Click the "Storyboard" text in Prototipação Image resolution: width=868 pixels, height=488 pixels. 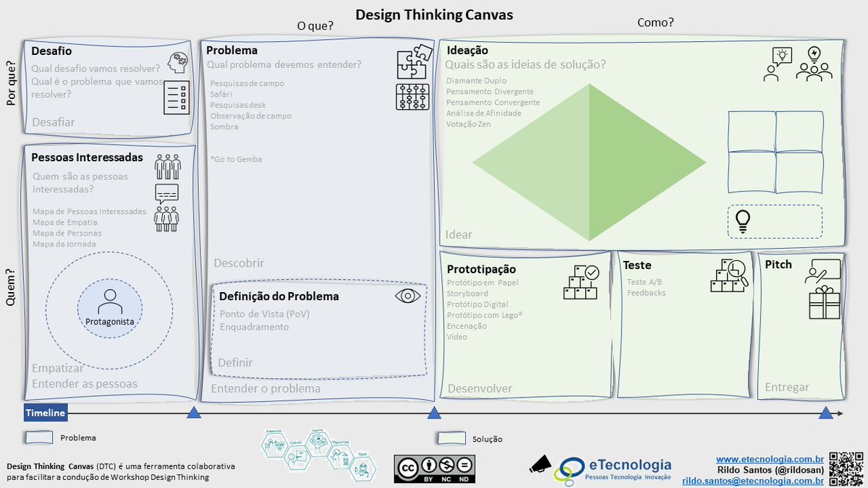pyautogui.click(x=467, y=294)
